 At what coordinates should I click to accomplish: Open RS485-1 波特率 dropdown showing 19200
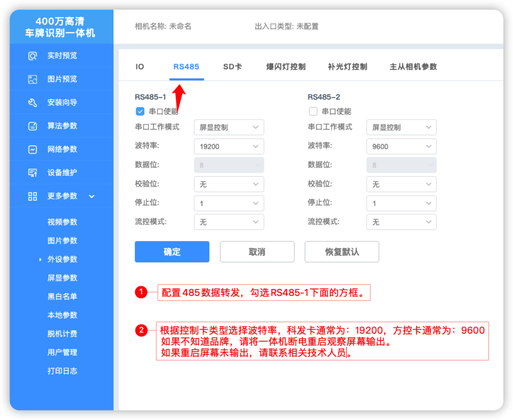229,146
